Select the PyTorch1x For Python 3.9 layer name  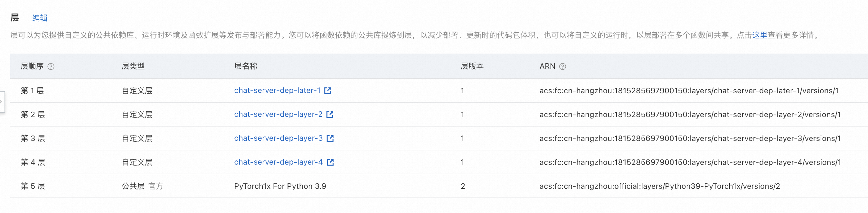pos(280,186)
